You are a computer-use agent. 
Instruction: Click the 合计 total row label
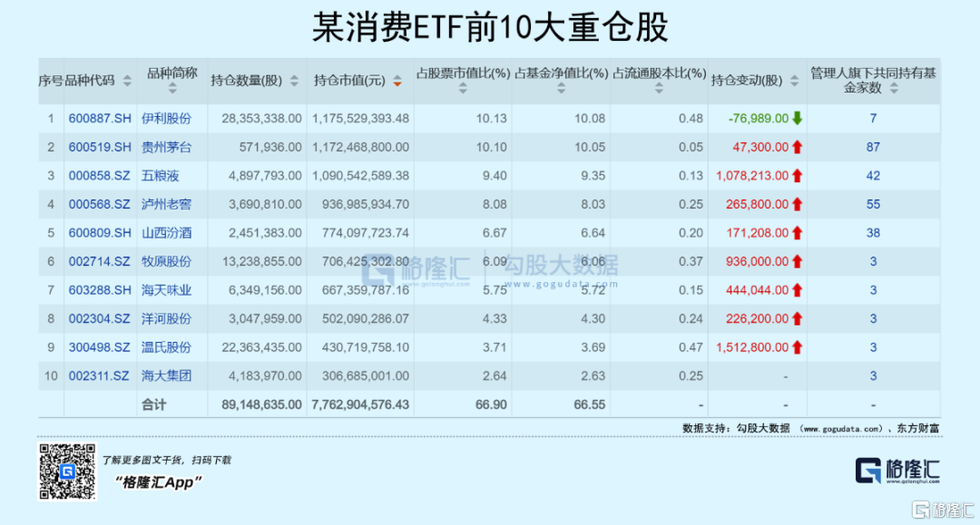153,405
